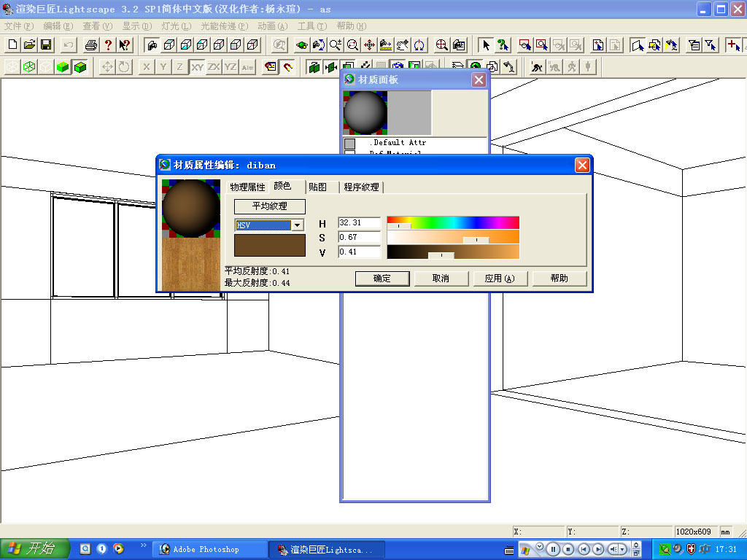Select the arrow selection pointer tool
The height and width of the screenshot is (560, 747).
(486, 45)
